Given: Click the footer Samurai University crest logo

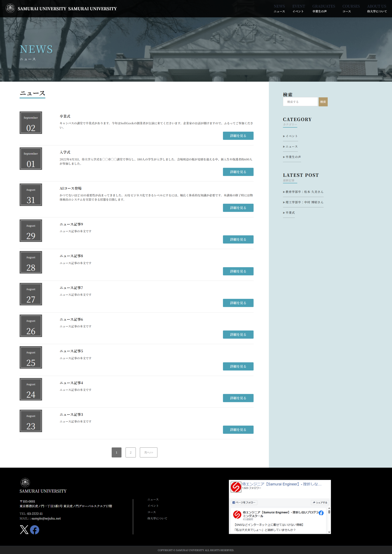Looking at the screenshot, I should pos(25,483).
